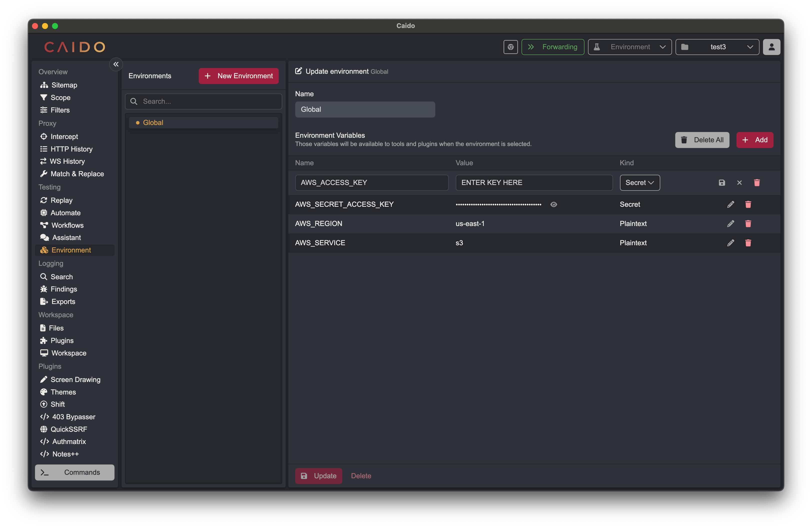Add a new environment variable
812x528 pixels.
(x=755, y=140)
